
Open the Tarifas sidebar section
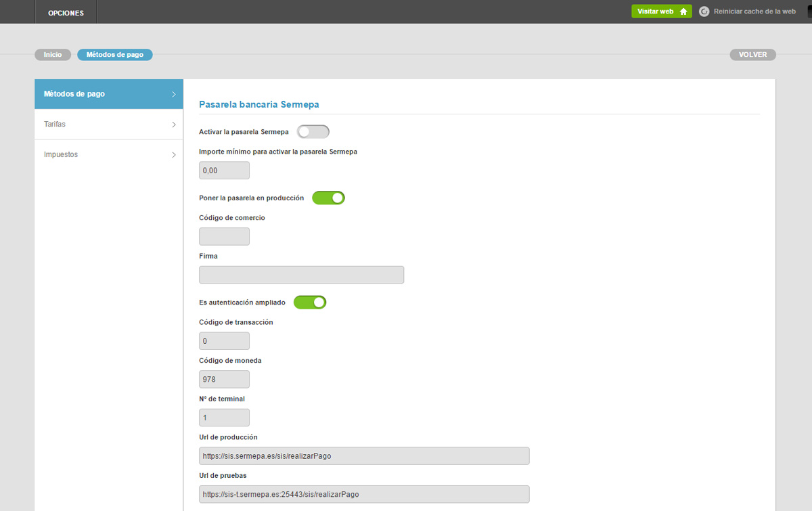(x=109, y=125)
